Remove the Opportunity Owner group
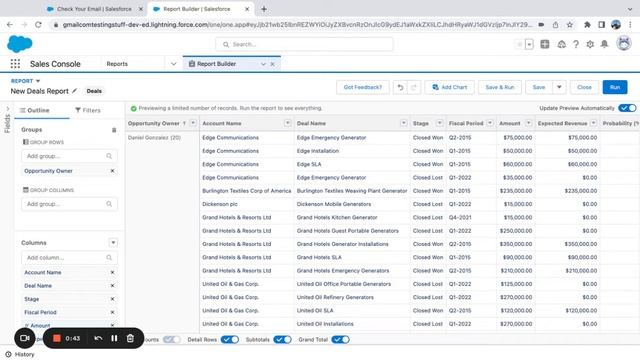 point(112,171)
